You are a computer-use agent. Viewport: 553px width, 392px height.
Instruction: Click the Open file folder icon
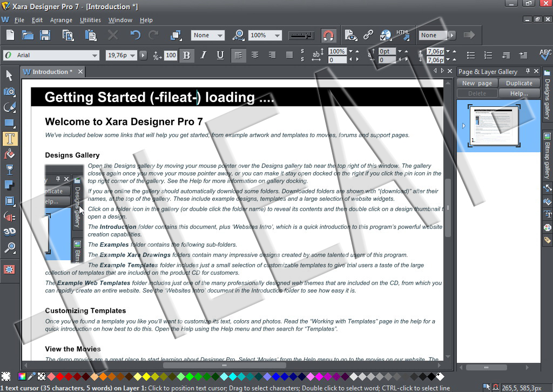(28, 35)
